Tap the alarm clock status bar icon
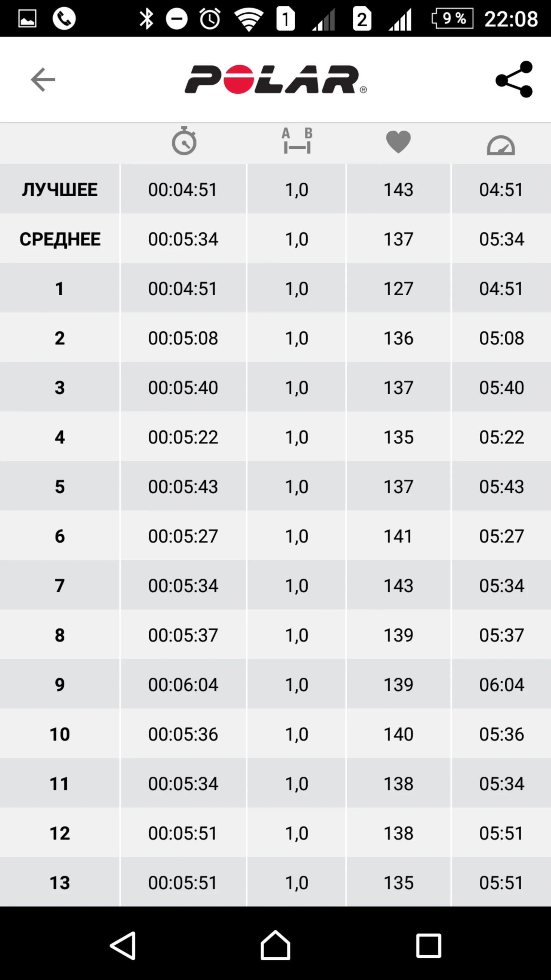The width and height of the screenshot is (551, 980). pyautogui.click(x=210, y=19)
